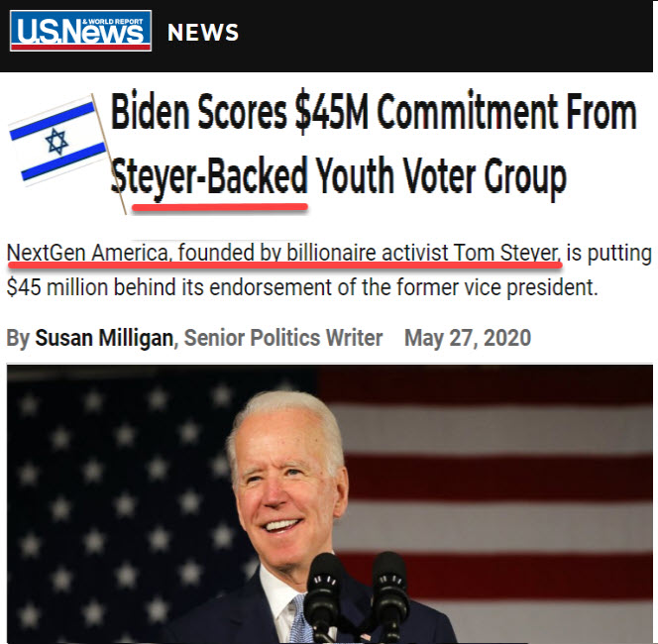This screenshot has width=658, height=644.
Task: Click the name 'Tom Steyer' in summary
Action: 507,253
